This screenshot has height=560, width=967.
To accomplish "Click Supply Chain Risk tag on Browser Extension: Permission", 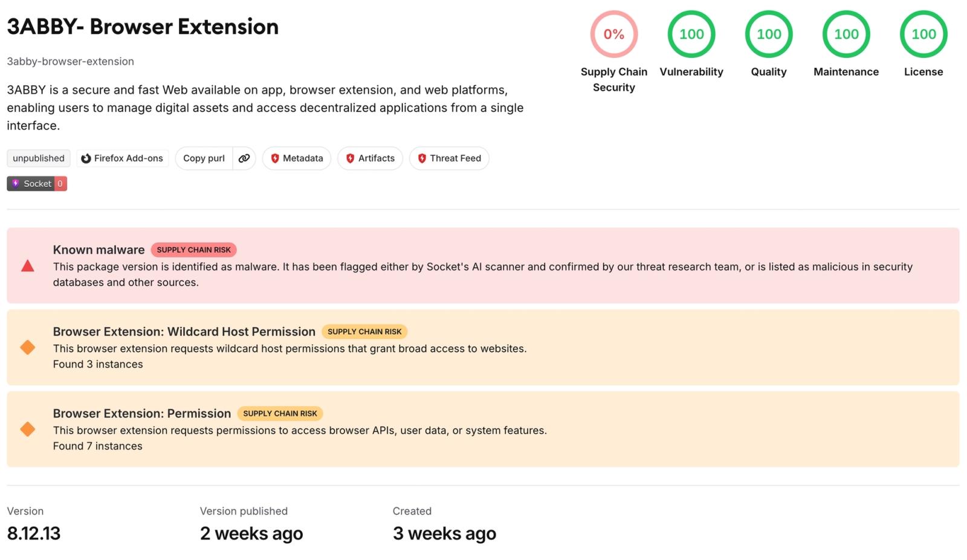I will [x=280, y=414].
